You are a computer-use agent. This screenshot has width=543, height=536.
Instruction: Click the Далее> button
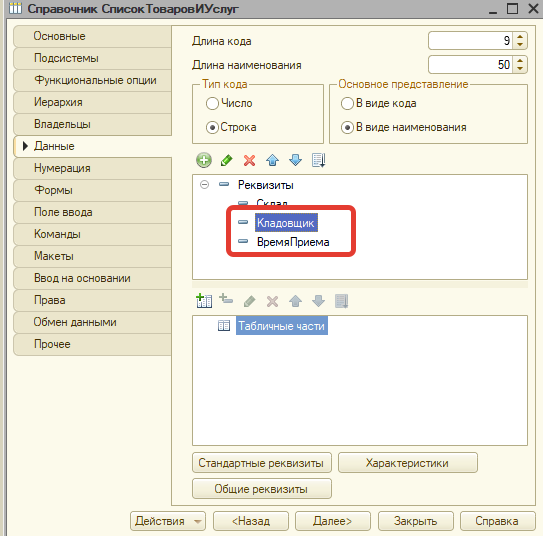click(333, 521)
